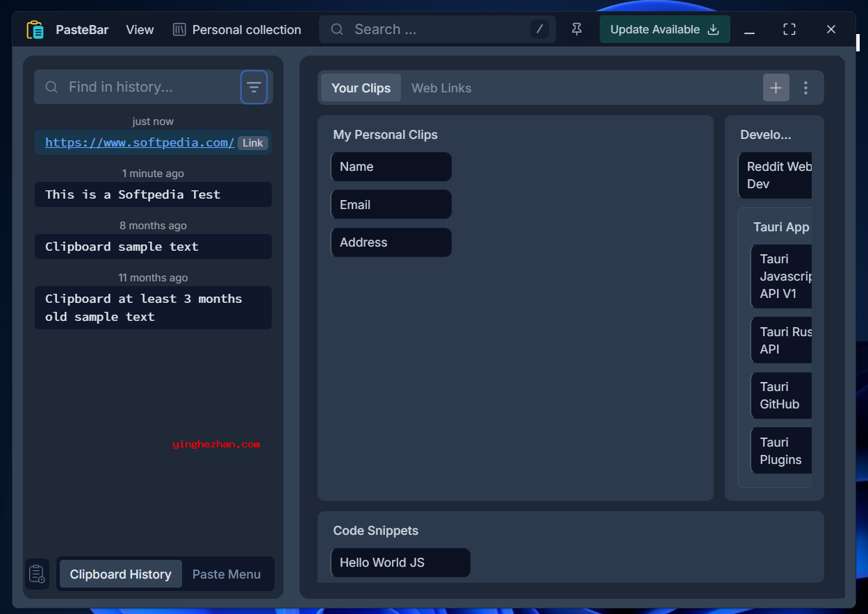Select 'Clipboard sample text' history item
This screenshot has width=868, height=614.
153,247
